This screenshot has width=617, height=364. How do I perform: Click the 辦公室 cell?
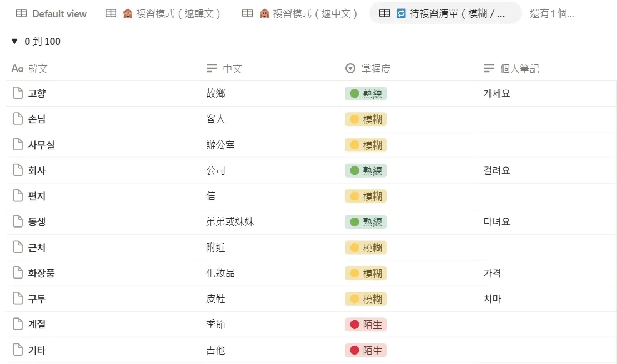[x=269, y=145]
